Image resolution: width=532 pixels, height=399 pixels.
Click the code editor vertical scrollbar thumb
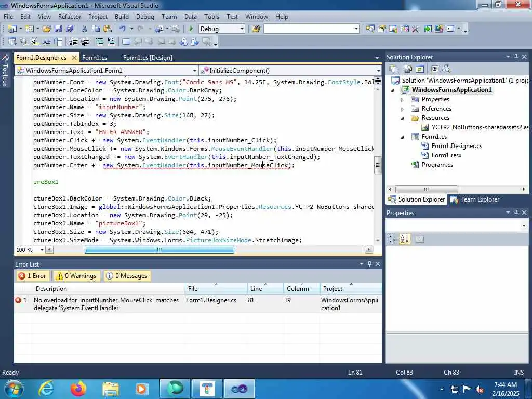[x=378, y=166]
